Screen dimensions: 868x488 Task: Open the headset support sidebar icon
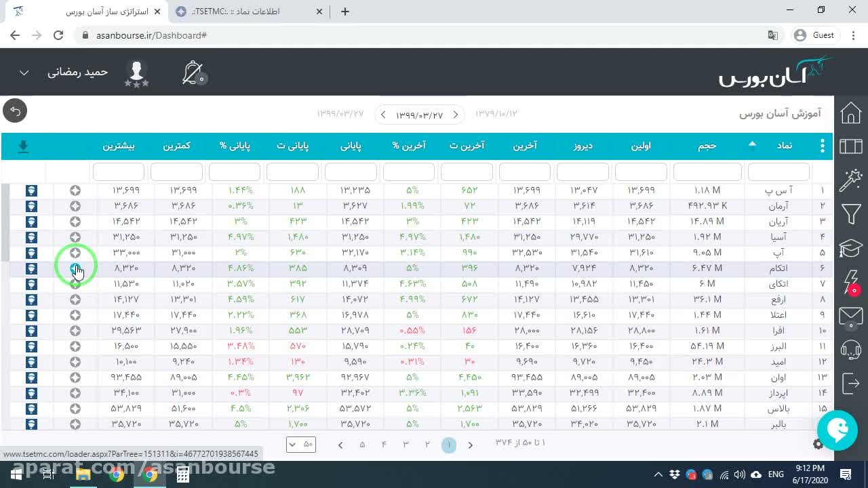coord(850,350)
